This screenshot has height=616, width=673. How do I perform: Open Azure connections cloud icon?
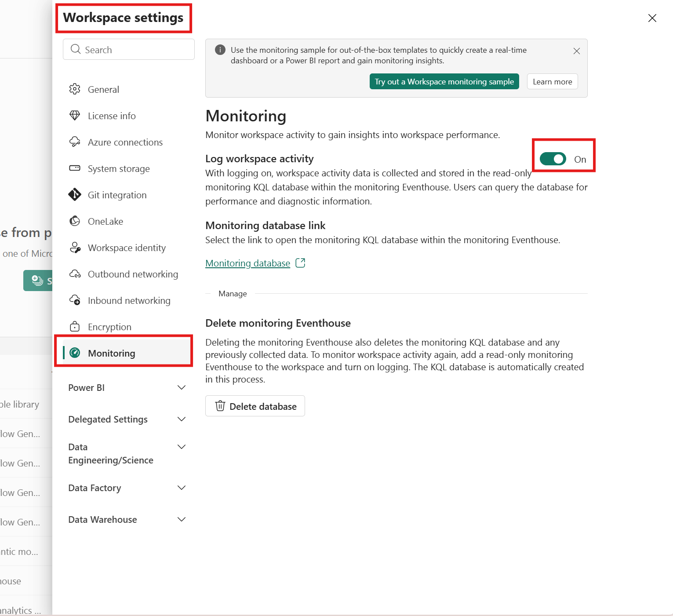[75, 142]
